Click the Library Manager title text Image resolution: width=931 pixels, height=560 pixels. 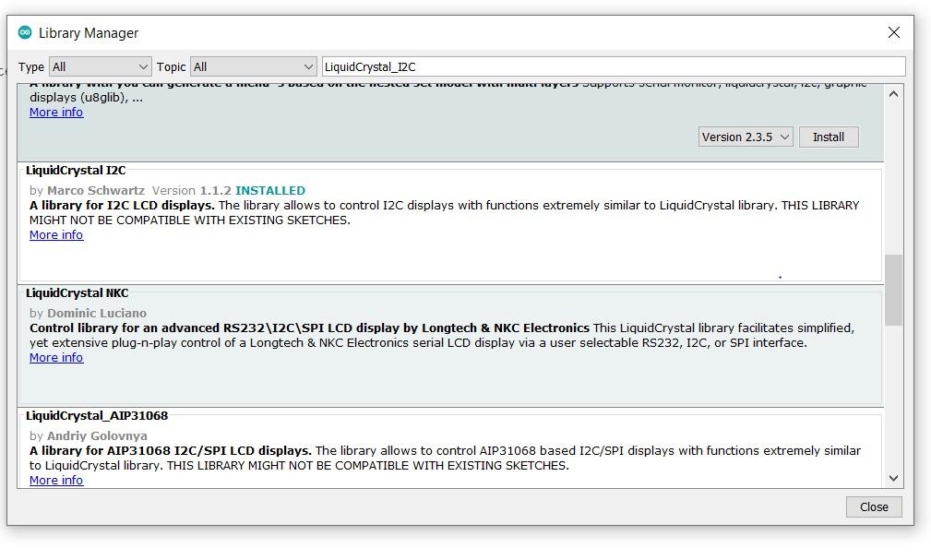pyautogui.click(x=89, y=33)
